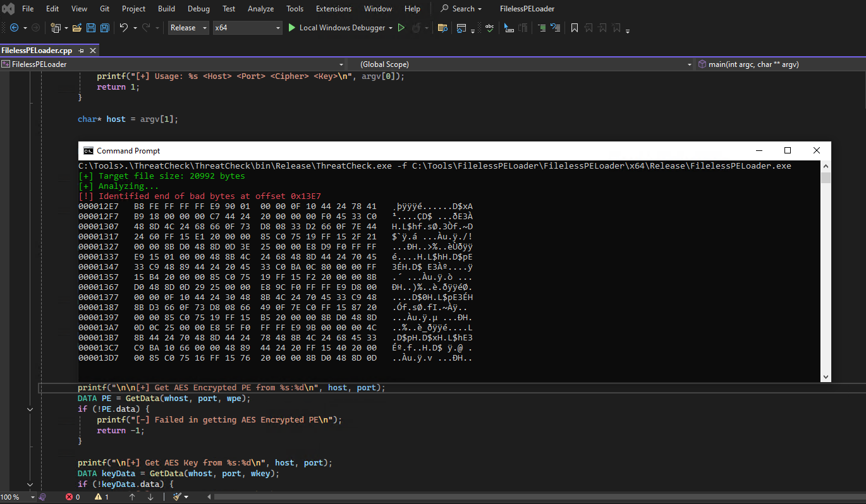Click the window layout toolbar icon
Viewport: 866px width, 504px height.
[x=461, y=28]
